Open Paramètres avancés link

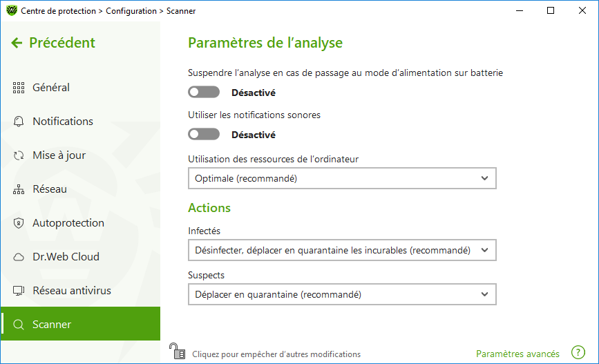tap(517, 354)
